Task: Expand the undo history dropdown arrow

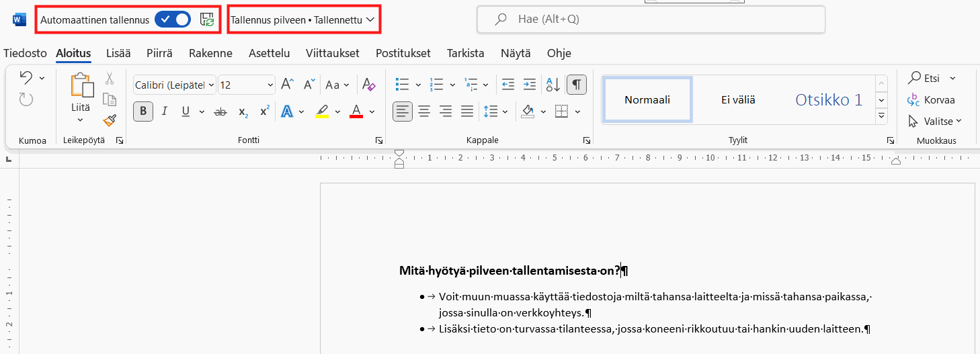Action: (x=42, y=78)
